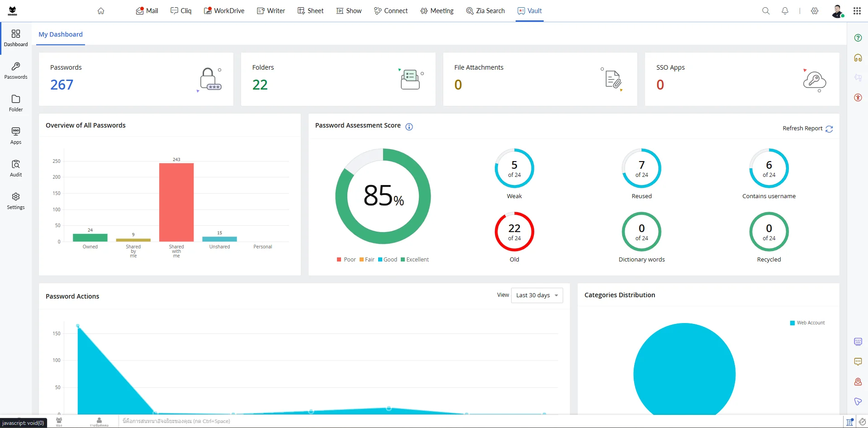This screenshot has width=868, height=428.
Task: Expand the Last 30 days dropdown
Action: tap(537, 295)
